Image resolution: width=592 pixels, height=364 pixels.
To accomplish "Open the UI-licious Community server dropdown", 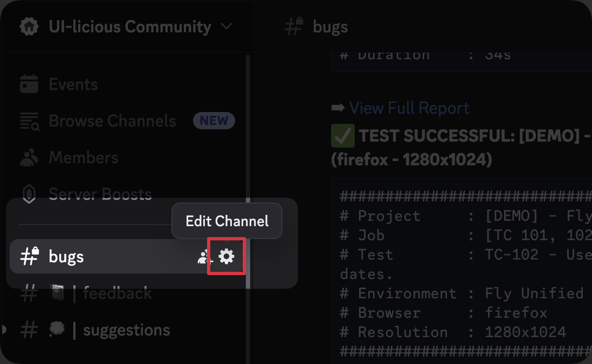I will coord(226,26).
